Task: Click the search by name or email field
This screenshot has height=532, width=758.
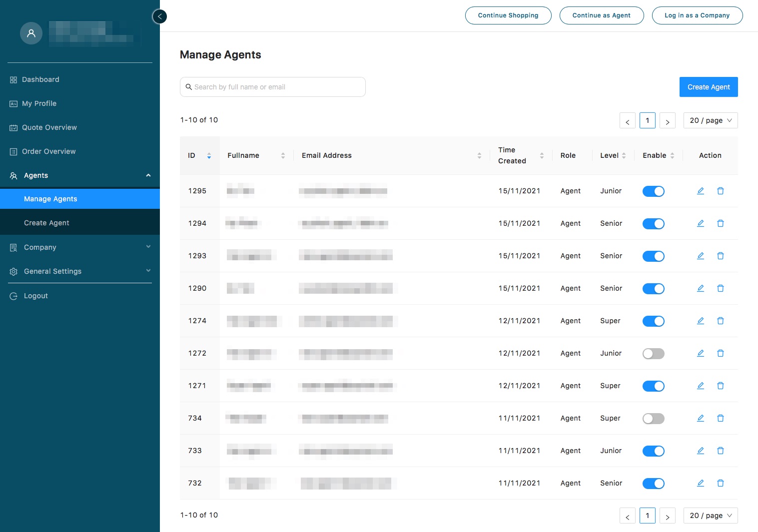Action: (272, 87)
